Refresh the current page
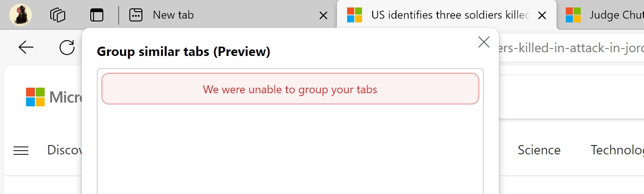The image size is (644, 194). click(x=67, y=47)
